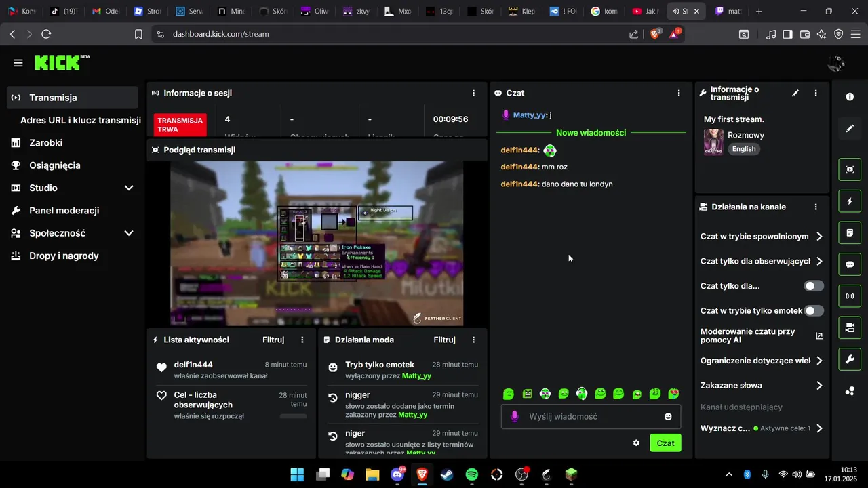Open the info icon in the right sidebar
868x488 pixels.
point(850,97)
